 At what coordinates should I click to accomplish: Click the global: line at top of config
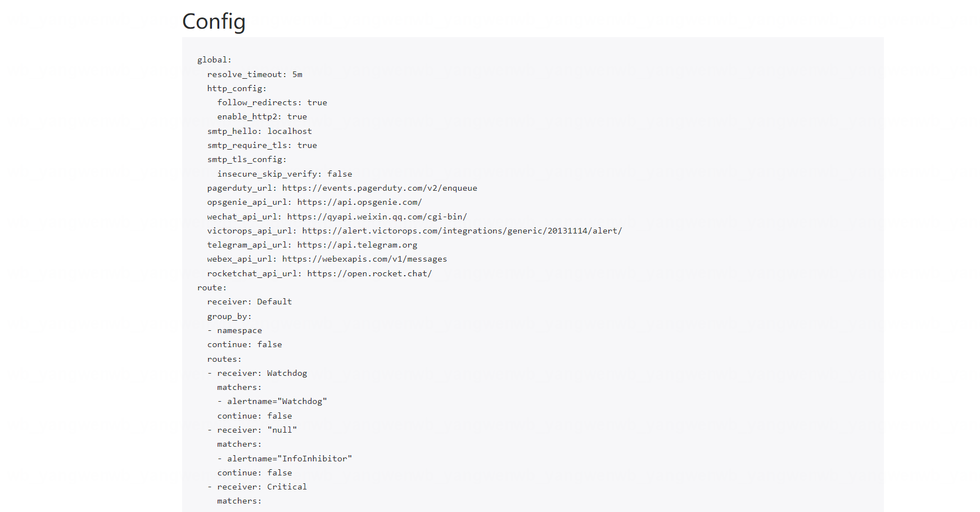214,60
